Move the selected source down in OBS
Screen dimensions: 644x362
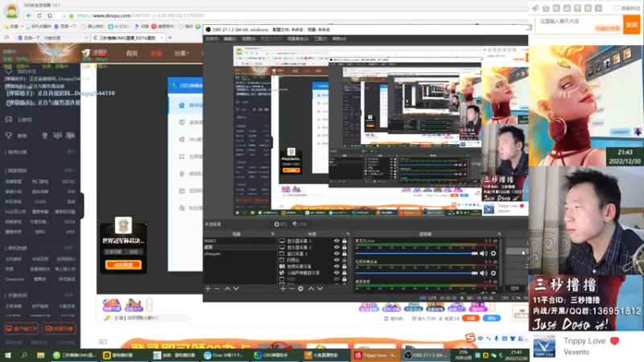[x=320, y=289]
